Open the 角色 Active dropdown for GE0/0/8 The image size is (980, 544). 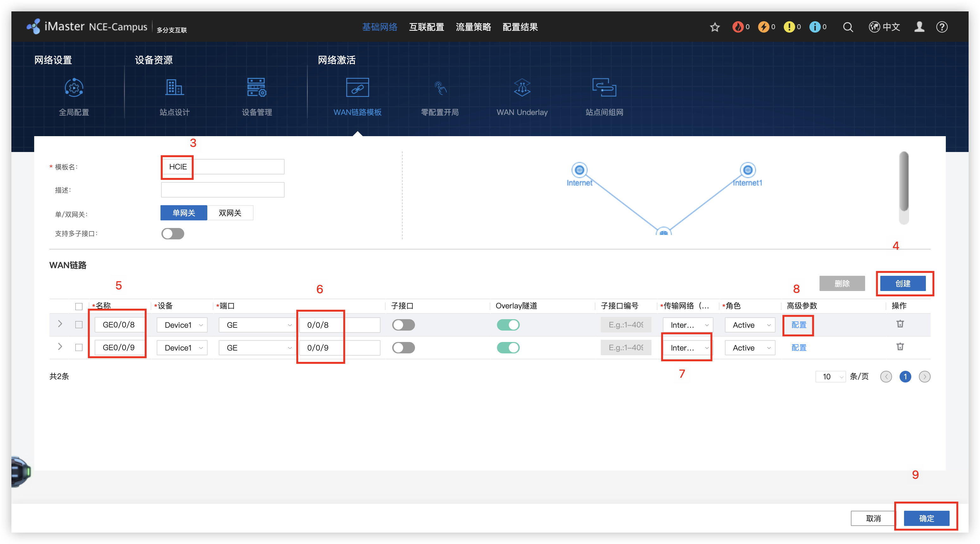(750, 325)
